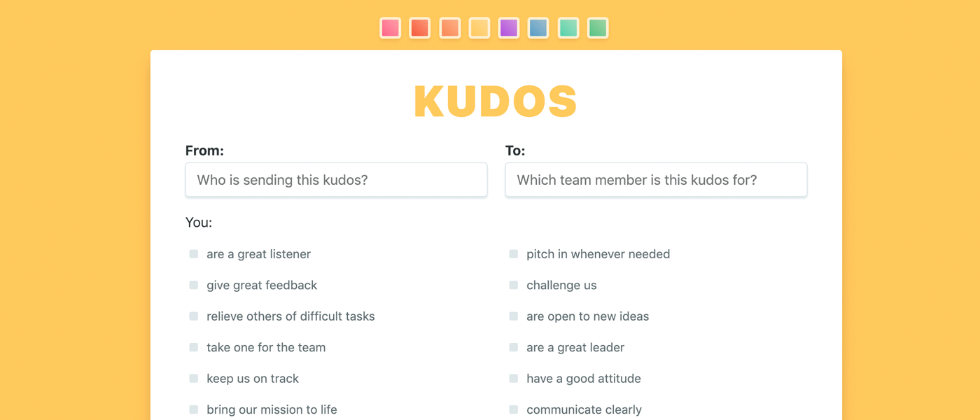Toggle "have a good attitude" checkbox

coord(514,379)
